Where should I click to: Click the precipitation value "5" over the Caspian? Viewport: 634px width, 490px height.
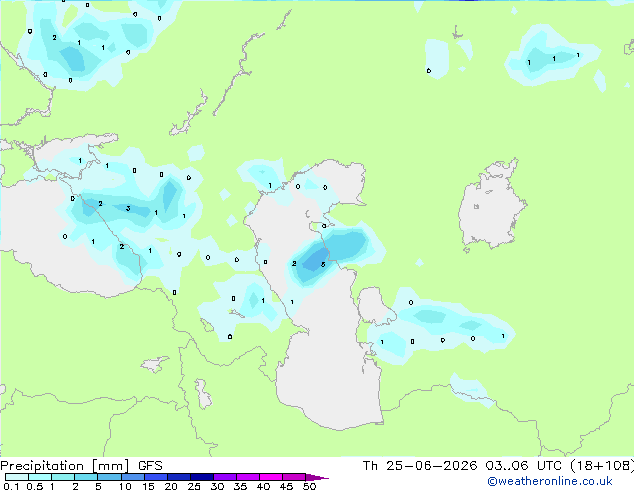[x=323, y=264]
